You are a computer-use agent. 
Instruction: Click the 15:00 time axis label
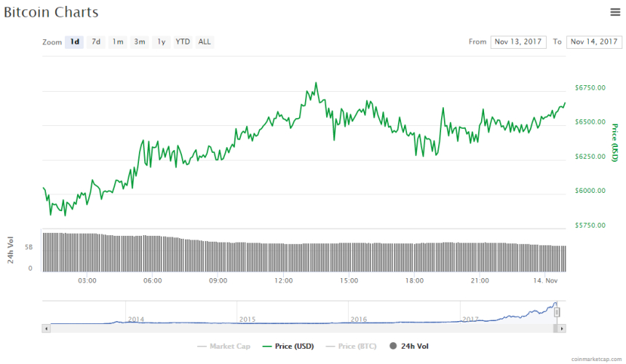(x=349, y=280)
